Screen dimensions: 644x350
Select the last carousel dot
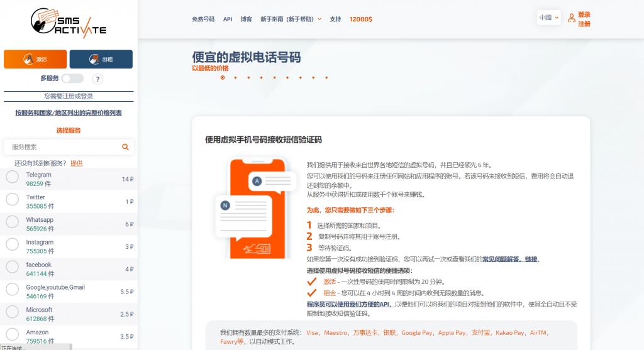pyautogui.click(x=326, y=77)
